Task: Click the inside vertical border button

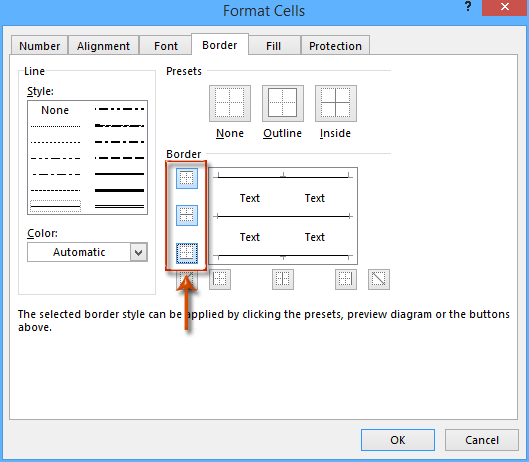Action: click(283, 279)
